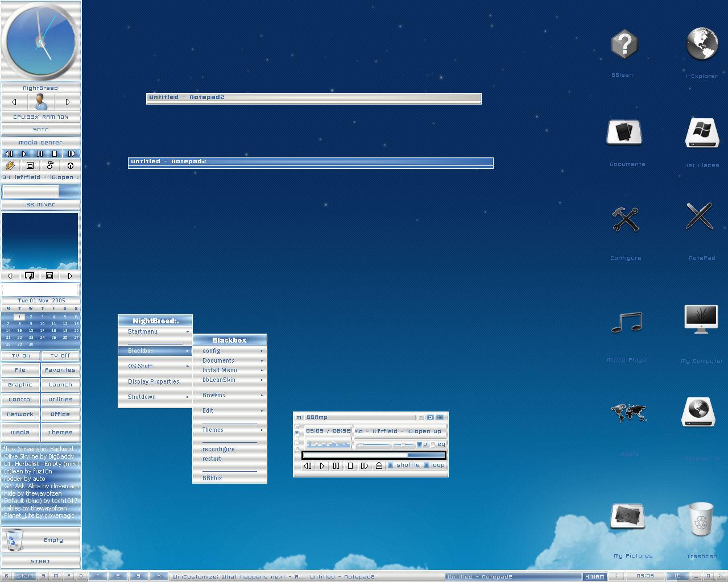Click the user avatar icon under NightBreed
The width and height of the screenshot is (728, 582).
pyautogui.click(x=40, y=102)
